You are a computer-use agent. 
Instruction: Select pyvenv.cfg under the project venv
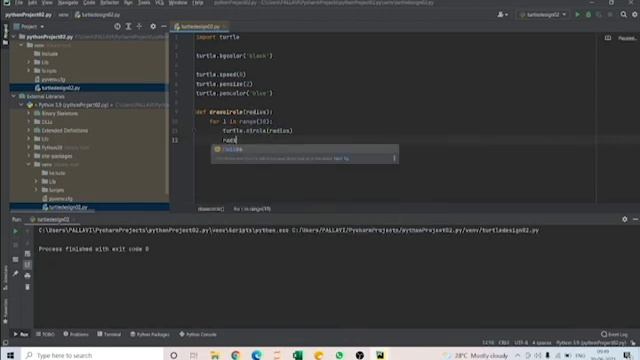coord(53,79)
